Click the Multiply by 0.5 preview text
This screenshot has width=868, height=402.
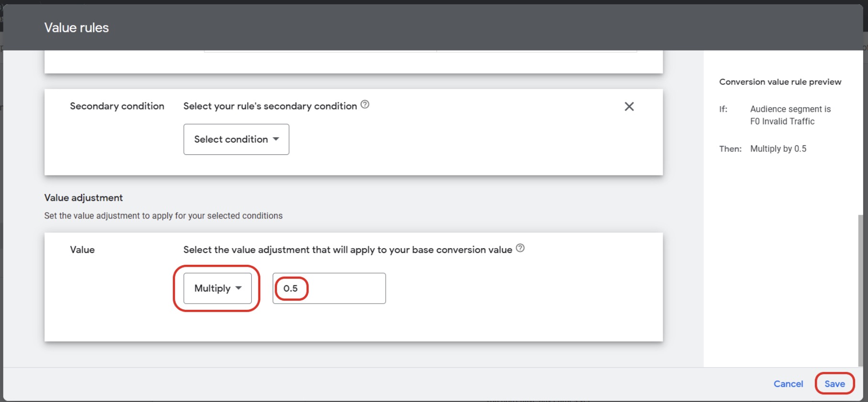[x=778, y=149]
